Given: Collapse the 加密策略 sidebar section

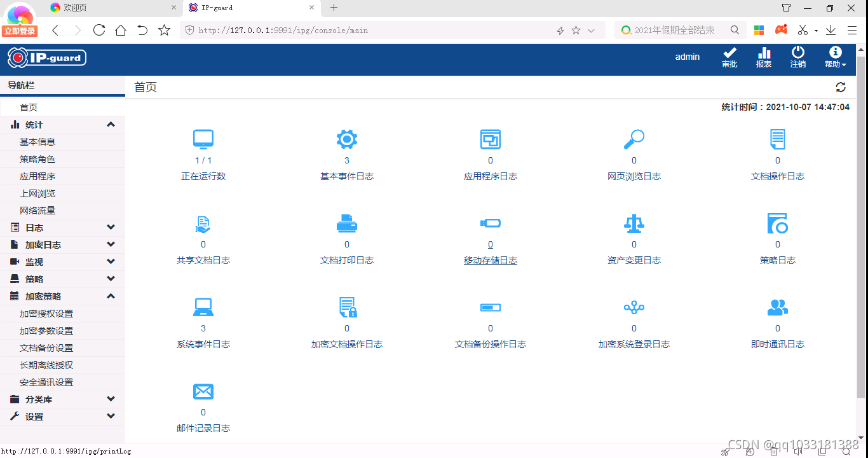Looking at the screenshot, I should pyautogui.click(x=62, y=296).
